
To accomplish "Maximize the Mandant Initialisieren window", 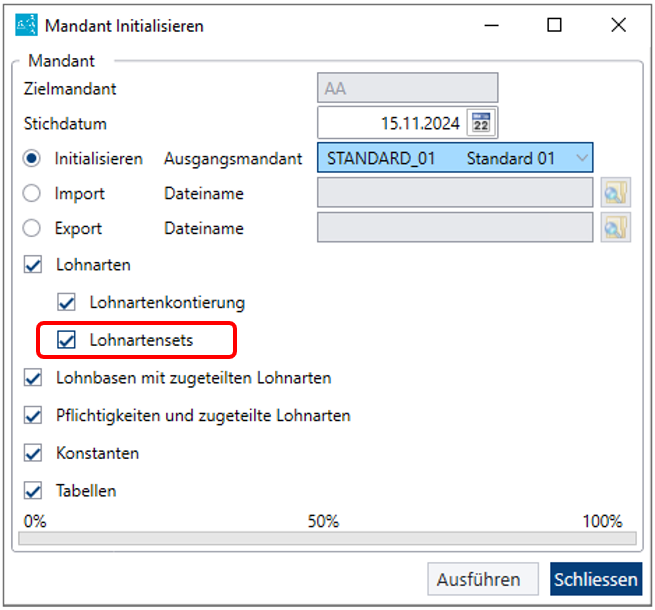I will tap(554, 25).
